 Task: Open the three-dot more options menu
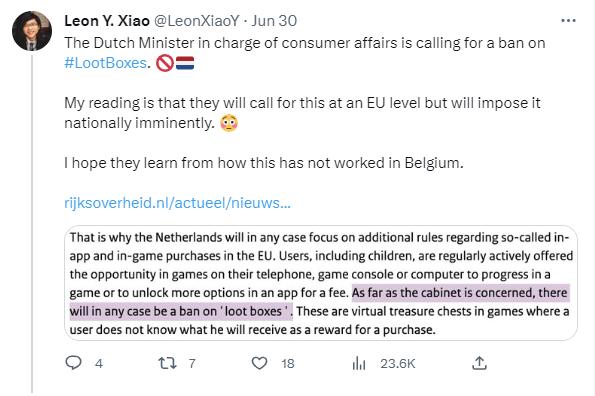[x=568, y=20]
